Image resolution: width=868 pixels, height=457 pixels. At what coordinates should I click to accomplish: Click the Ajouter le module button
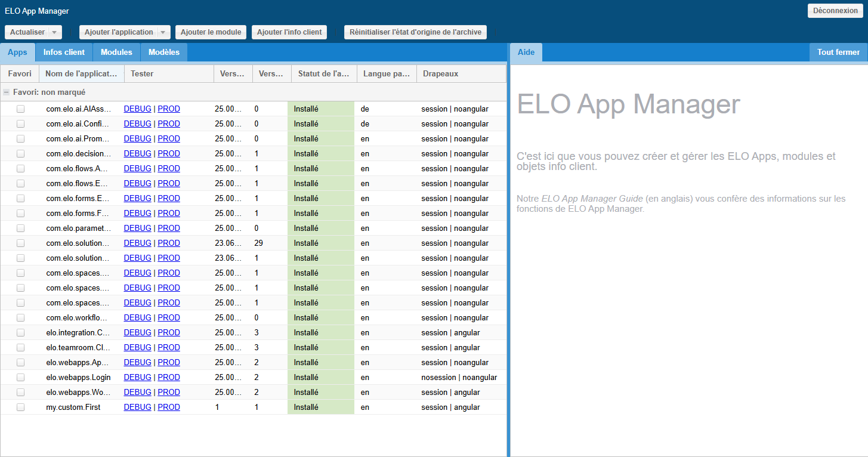pos(211,32)
